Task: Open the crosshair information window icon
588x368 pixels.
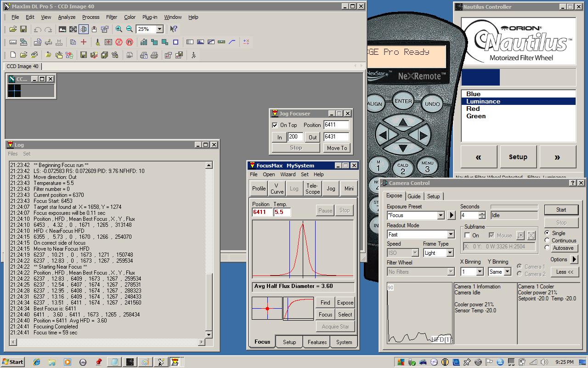Action: (x=73, y=29)
